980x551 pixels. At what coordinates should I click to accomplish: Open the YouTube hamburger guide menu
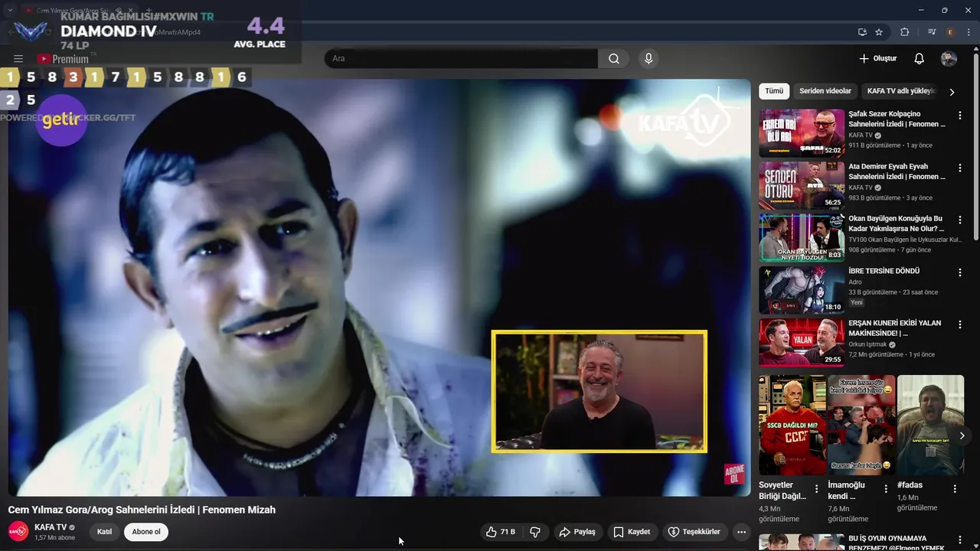pos(18,59)
